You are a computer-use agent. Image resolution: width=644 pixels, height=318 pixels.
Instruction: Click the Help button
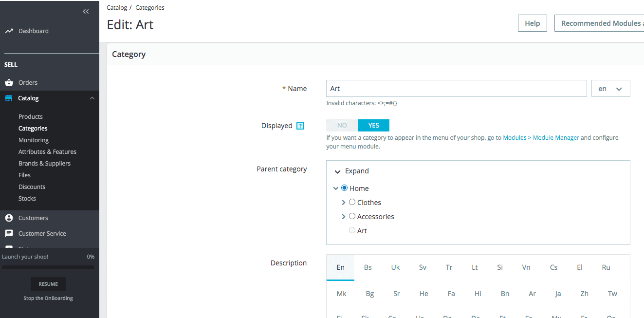click(532, 23)
